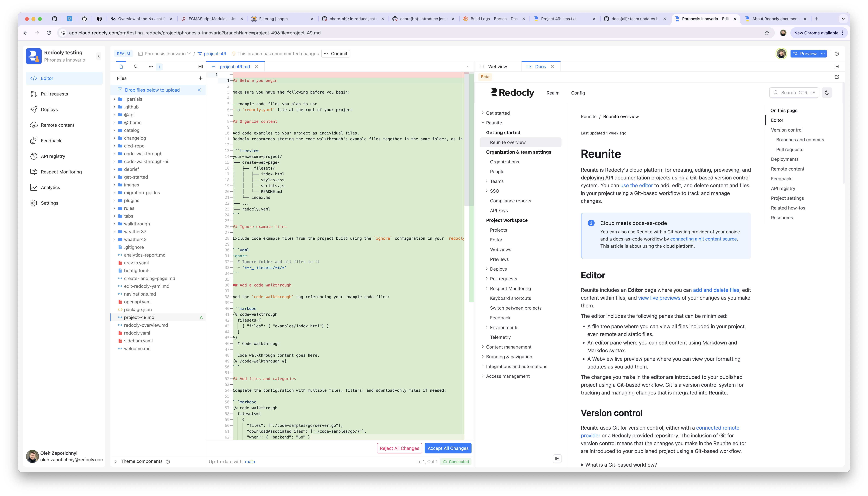Image resolution: width=868 pixels, height=496 pixels.
Task: Reload the browser page
Action: point(49,33)
